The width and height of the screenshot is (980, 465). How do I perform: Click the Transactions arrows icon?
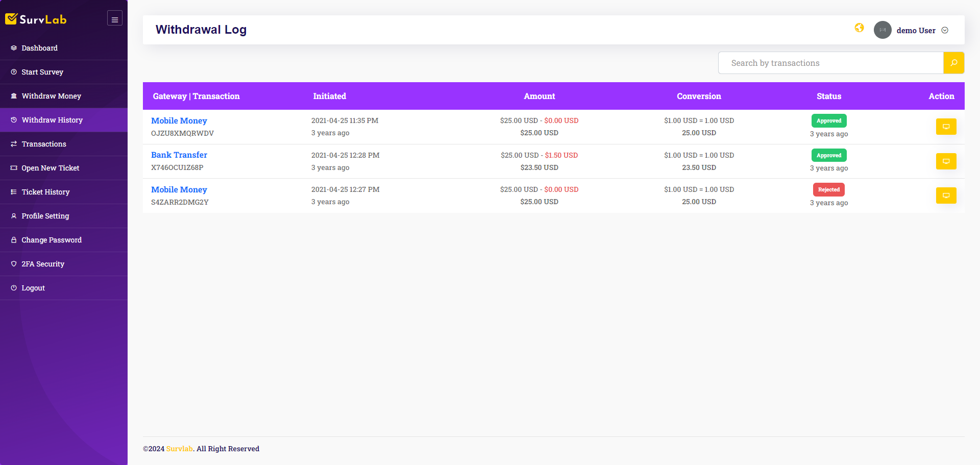click(14, 144)
